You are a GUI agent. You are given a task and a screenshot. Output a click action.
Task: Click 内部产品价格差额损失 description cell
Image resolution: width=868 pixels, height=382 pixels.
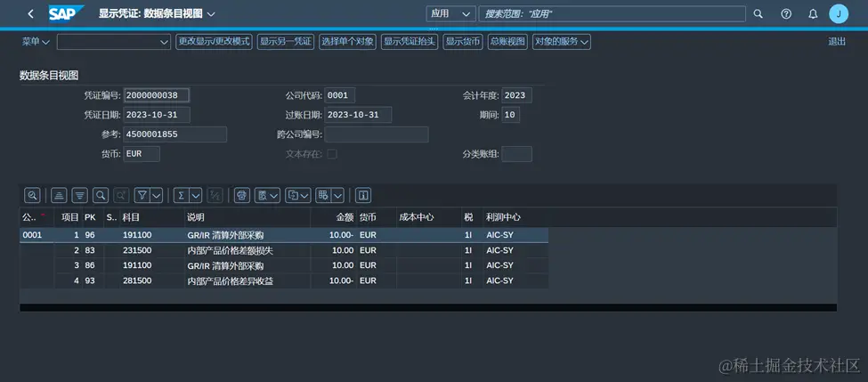247,250
